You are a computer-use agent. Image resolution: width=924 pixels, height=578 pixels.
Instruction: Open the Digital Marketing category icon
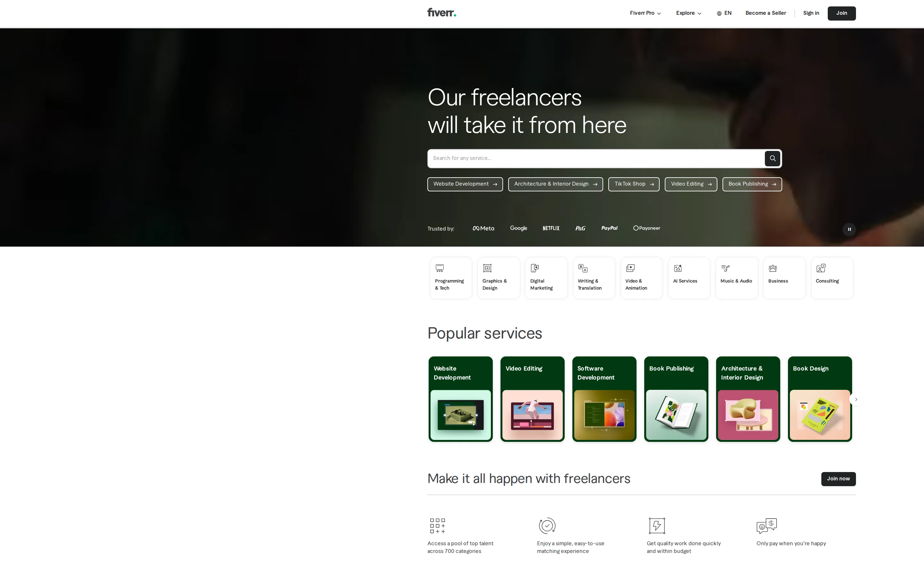(535, 268)
